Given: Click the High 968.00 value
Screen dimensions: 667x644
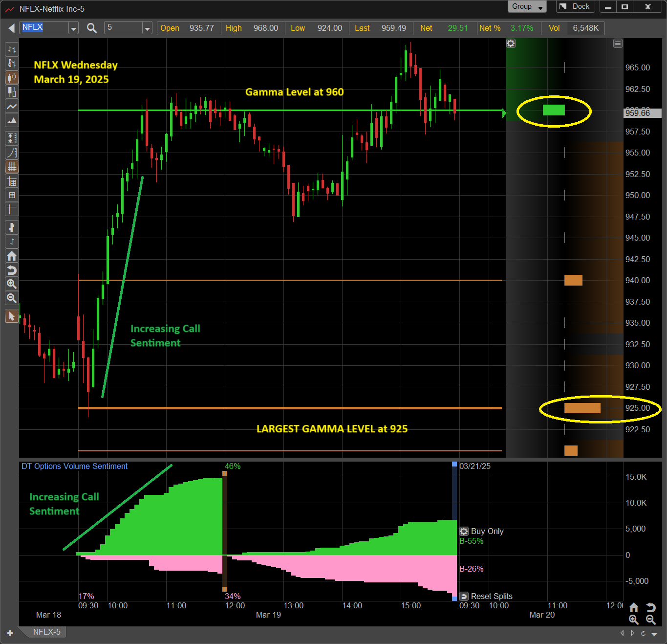Looking at the screenshot, I should pyautogui.click(x=265, y=28).
